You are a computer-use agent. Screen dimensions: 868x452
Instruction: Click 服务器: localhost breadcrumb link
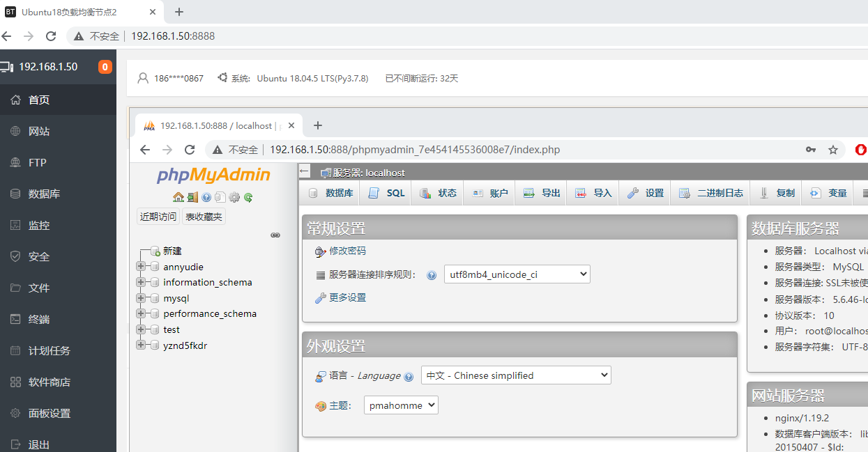pos(369,173)
